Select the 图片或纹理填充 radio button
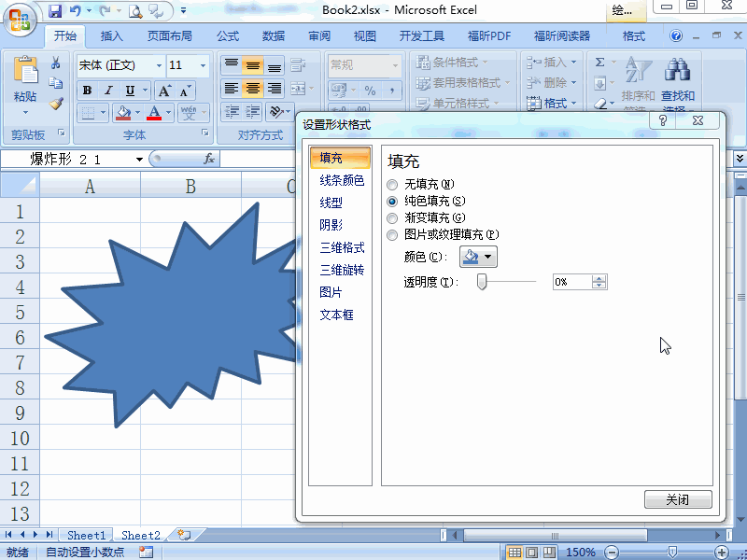This screenshot has width=747, height=560. (x=392, y=234)
